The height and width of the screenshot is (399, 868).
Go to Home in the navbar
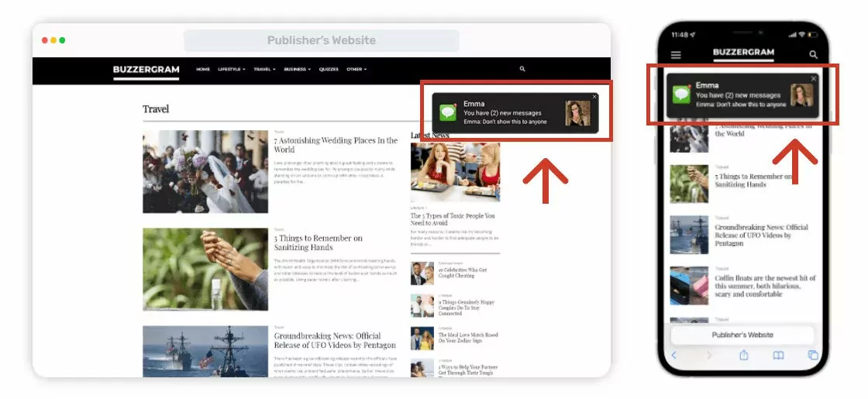[203, 69]
